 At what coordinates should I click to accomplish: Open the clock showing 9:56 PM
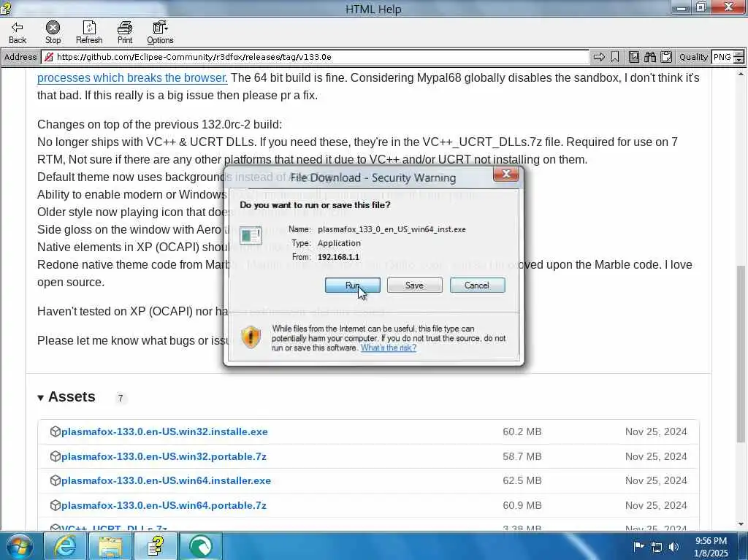pyautogui.click(x=711, y=547)
